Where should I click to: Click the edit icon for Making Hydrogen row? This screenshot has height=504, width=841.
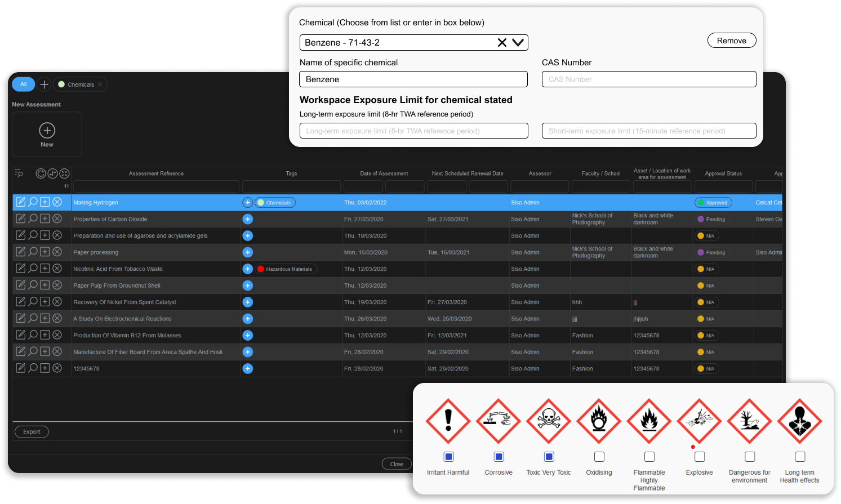click(21, 202)
